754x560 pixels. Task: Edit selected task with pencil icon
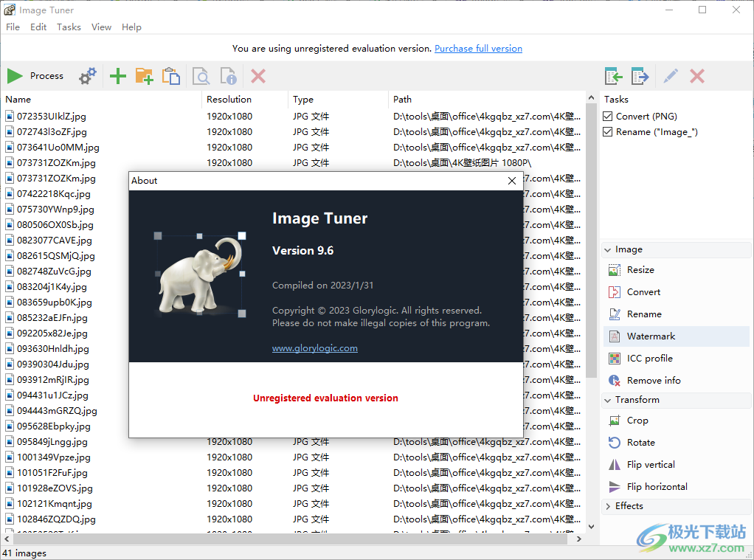coord(671,76)
